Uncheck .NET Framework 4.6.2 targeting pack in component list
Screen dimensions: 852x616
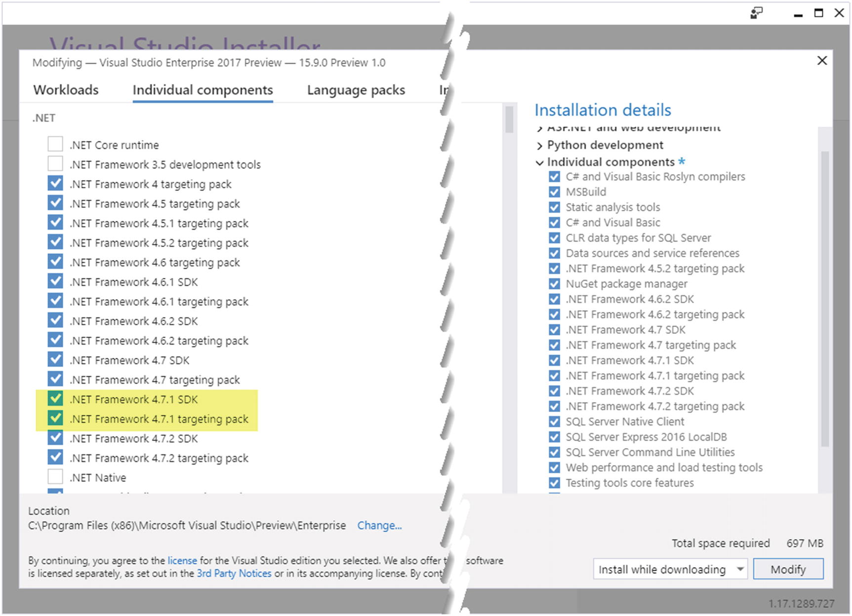tap(55, 340)
